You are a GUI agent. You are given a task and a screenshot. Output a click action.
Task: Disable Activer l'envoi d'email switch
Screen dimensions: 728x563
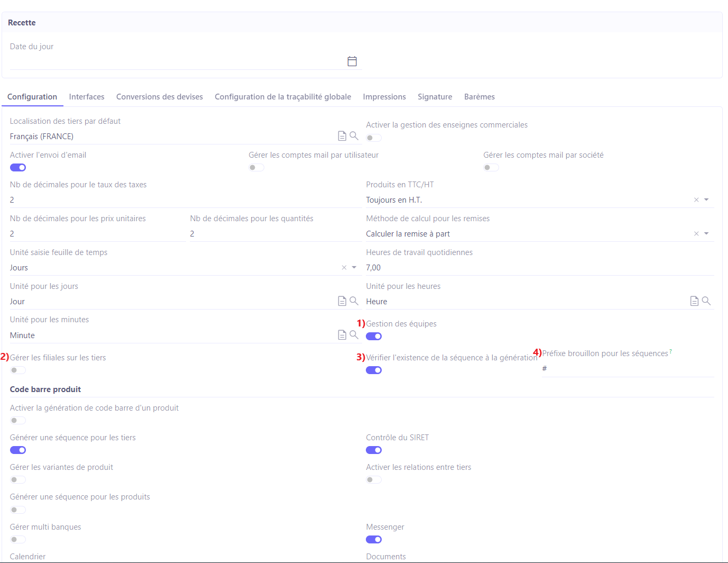[18, 168]
